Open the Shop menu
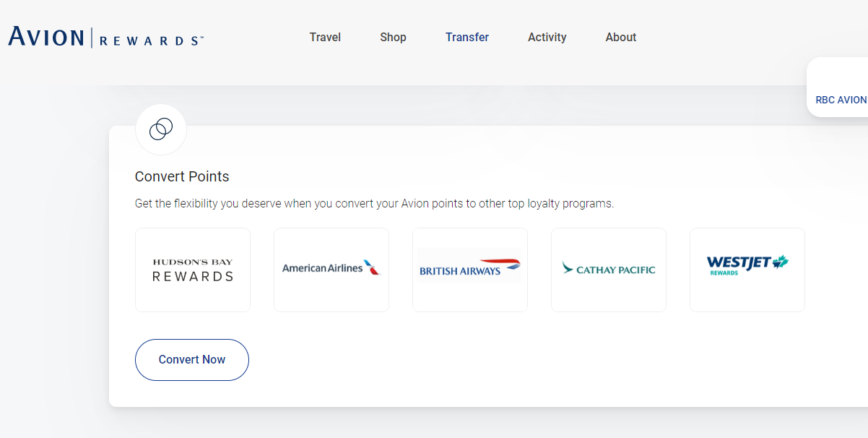 coord(393,37)
